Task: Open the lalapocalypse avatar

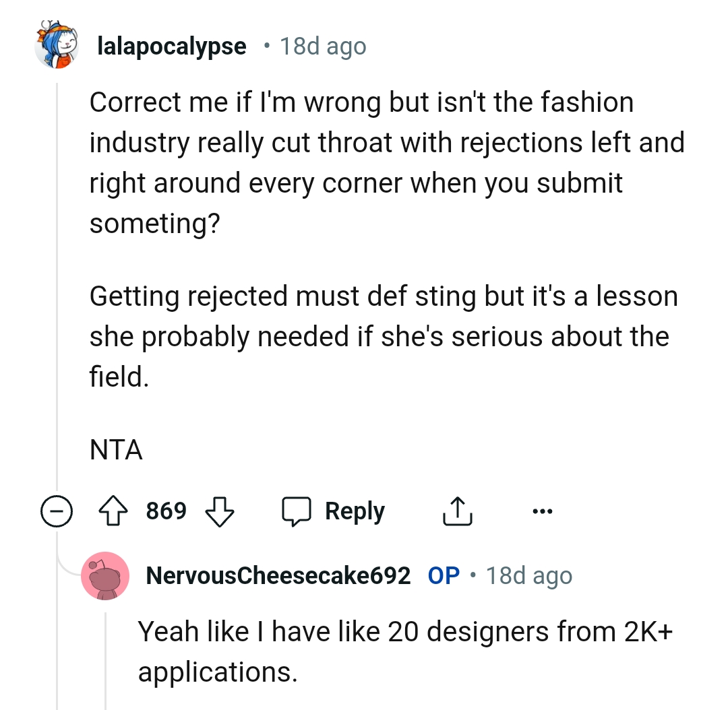Action: pyautogui.click(x=57, y=46)
